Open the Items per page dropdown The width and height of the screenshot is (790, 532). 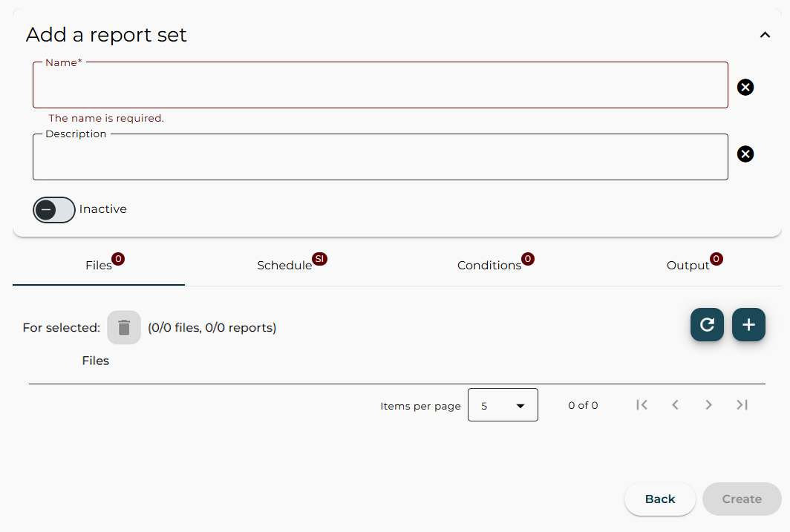tap(503, 405)
